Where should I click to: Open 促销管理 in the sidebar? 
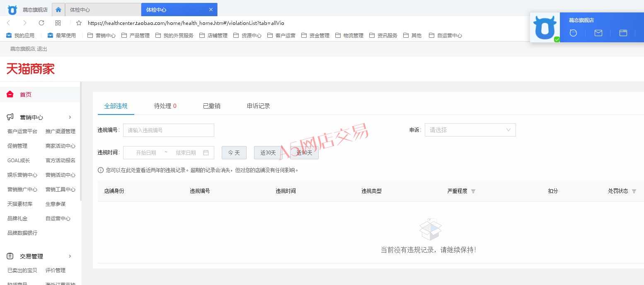click(x=17, y=146)
